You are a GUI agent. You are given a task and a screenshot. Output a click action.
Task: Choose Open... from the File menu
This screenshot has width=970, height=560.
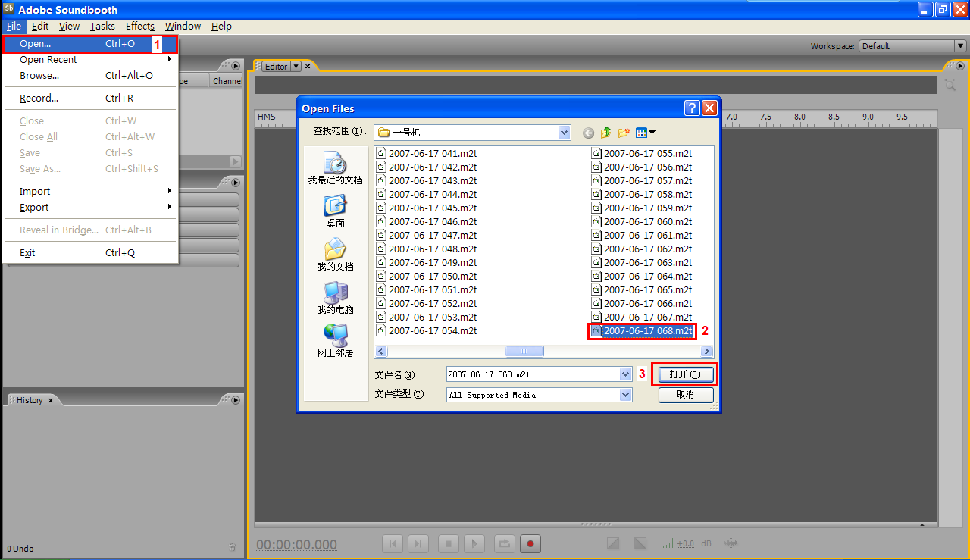point(90,43)
